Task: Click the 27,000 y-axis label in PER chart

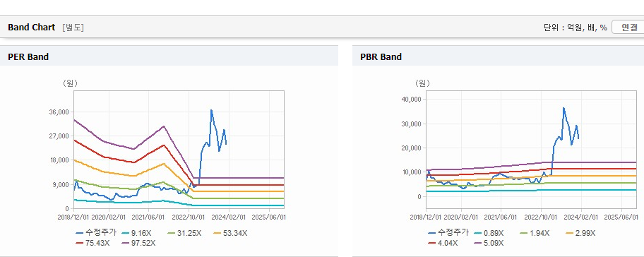Action: [59, 136]
